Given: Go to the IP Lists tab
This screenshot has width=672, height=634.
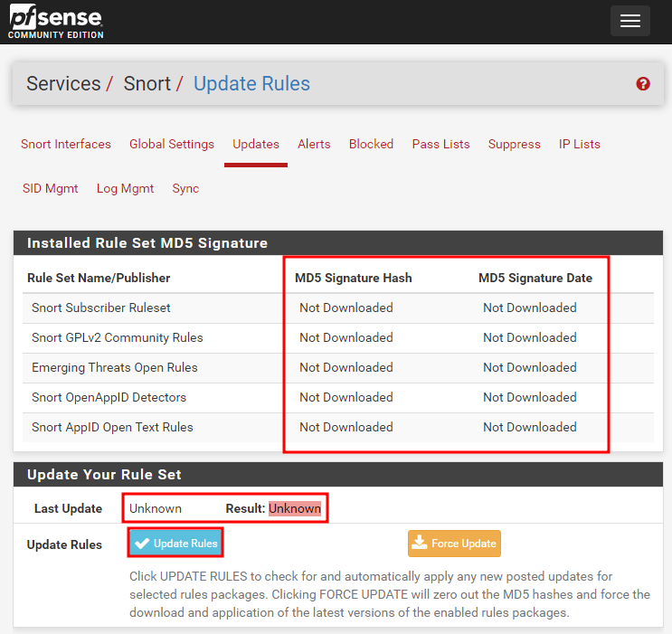Looking at the screenshot, I should (x=579, y=144).
